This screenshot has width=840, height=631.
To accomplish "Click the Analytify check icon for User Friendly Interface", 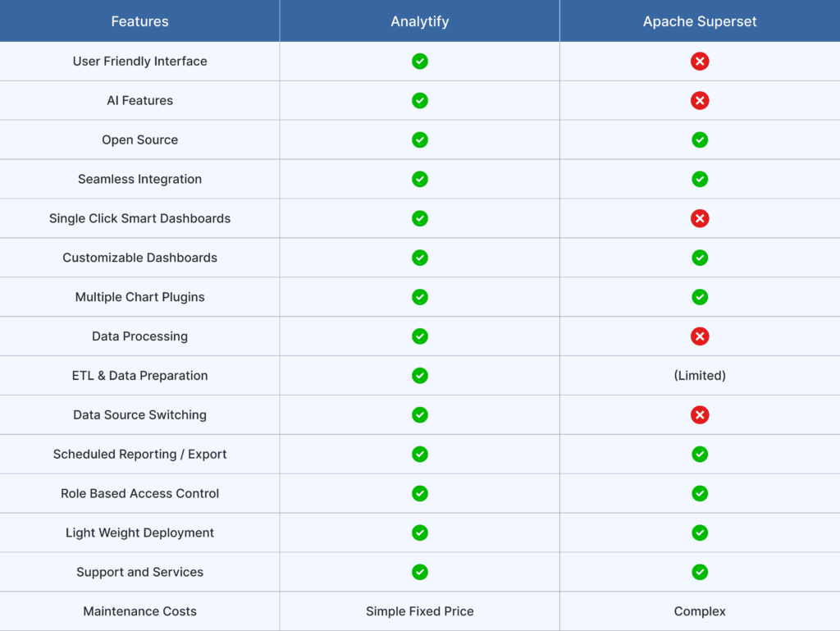I will click(420, 61).
